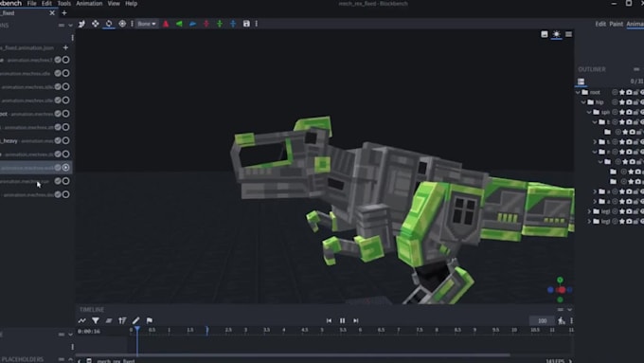
Task: Click the blue marker at second 2
Action: 207,330
